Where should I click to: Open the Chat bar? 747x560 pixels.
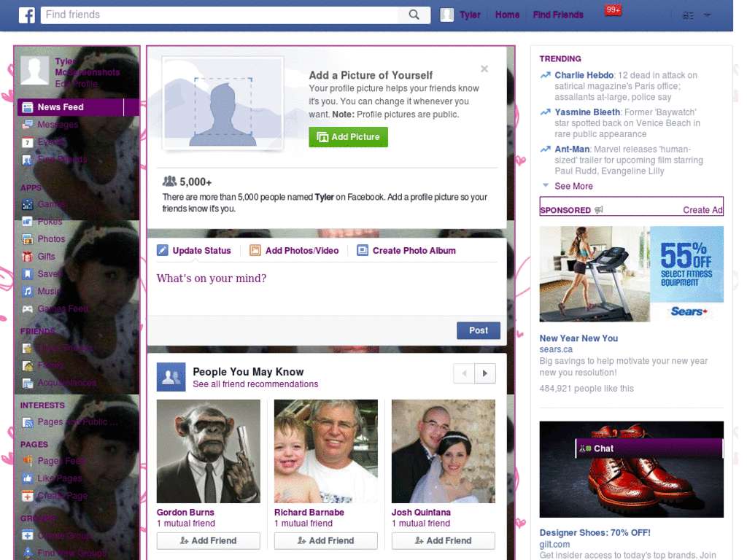[649, 448]
